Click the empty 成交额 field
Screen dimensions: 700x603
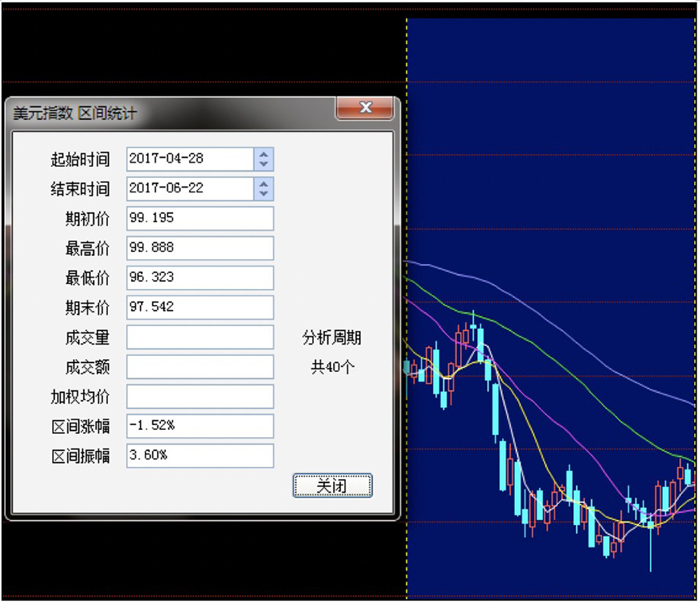[x=200, y=367]
